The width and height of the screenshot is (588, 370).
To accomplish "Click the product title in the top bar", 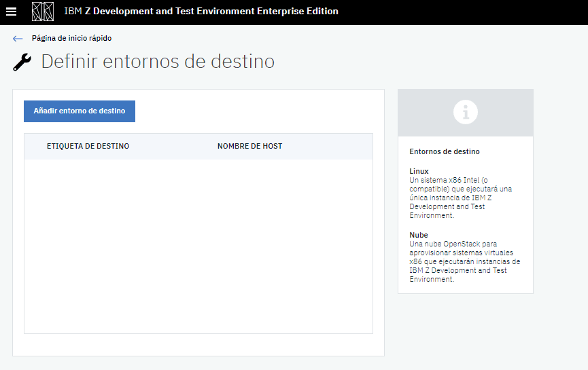I will tap(201, 12).
